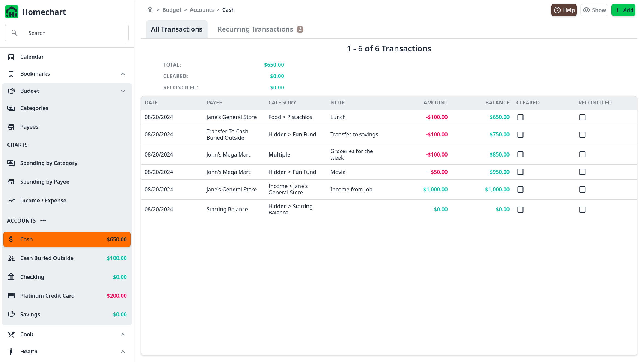Mark Transfer to savings as reconciled

coord(582,135)
